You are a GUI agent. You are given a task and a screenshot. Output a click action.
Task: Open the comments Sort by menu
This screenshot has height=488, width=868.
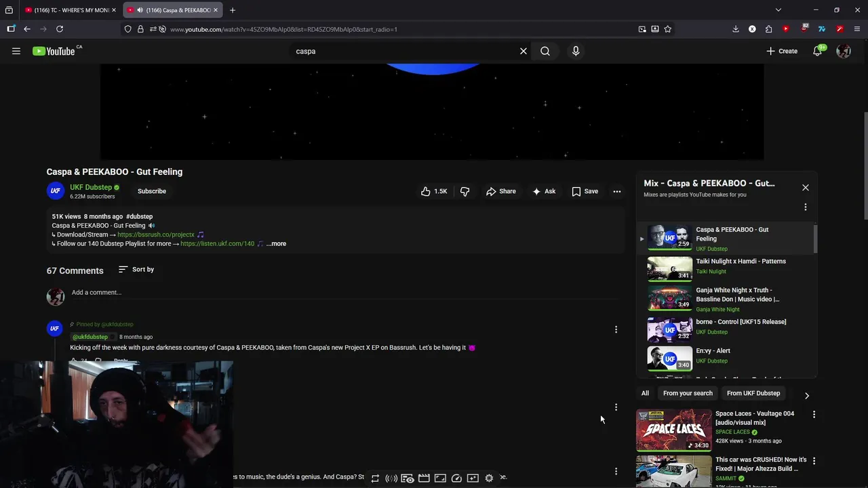[136, 269]
